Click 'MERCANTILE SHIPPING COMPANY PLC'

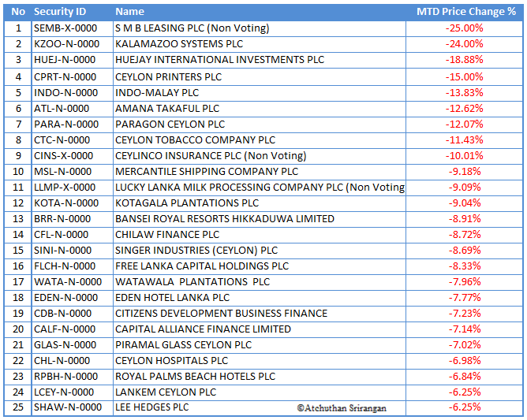coord(207,172)
